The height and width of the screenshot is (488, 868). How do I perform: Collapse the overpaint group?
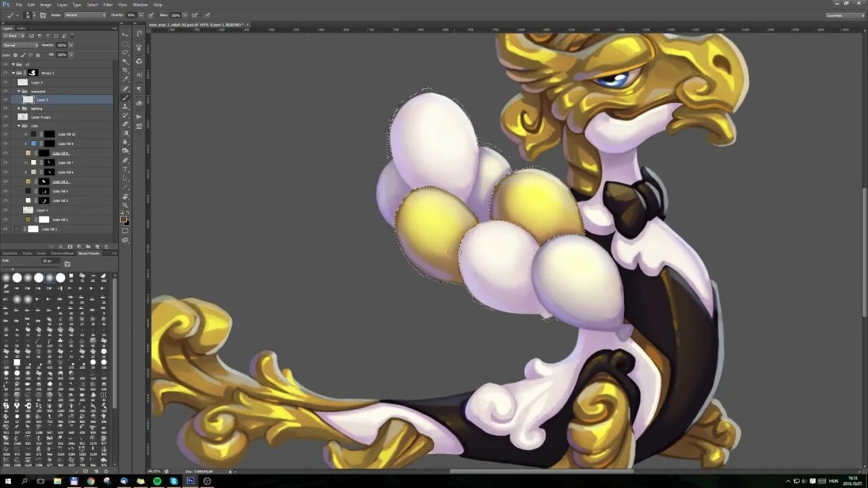click(19, 91)
